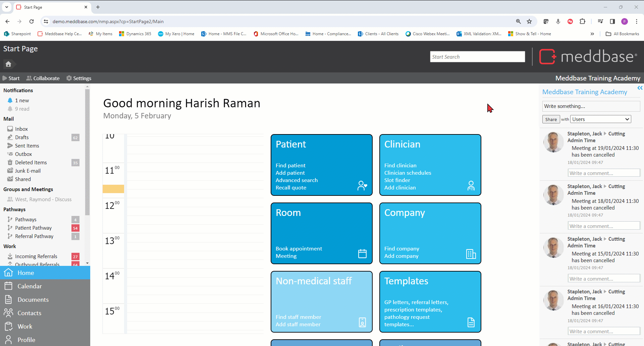
Task: Click the left sidebar scrollbar
Action: 87,151
